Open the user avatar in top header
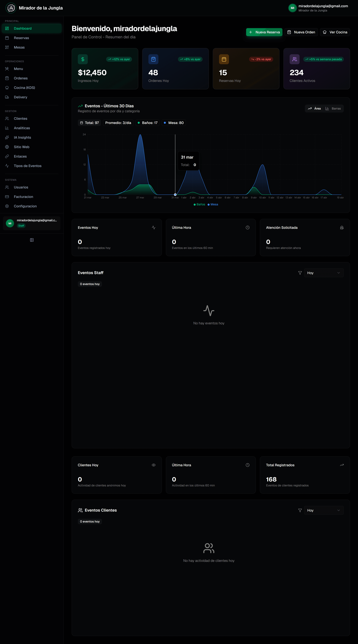The height and width of the screenshot is (644, 358). coord(292,8)
